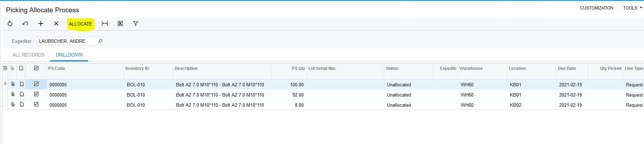Uncheck the checkbox on the 92.00 quantity row
The image size is (644, 145).
coord(36,94)
